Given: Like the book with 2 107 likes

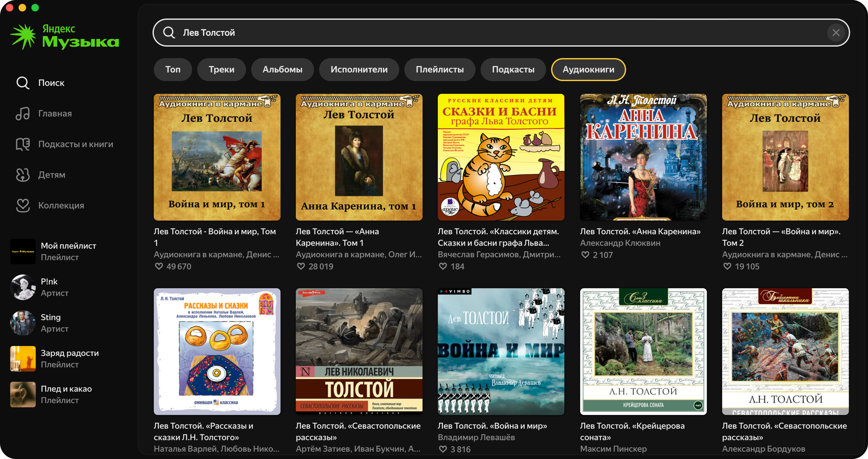Looking at the screenshot, I should click(x=585, y=255).
